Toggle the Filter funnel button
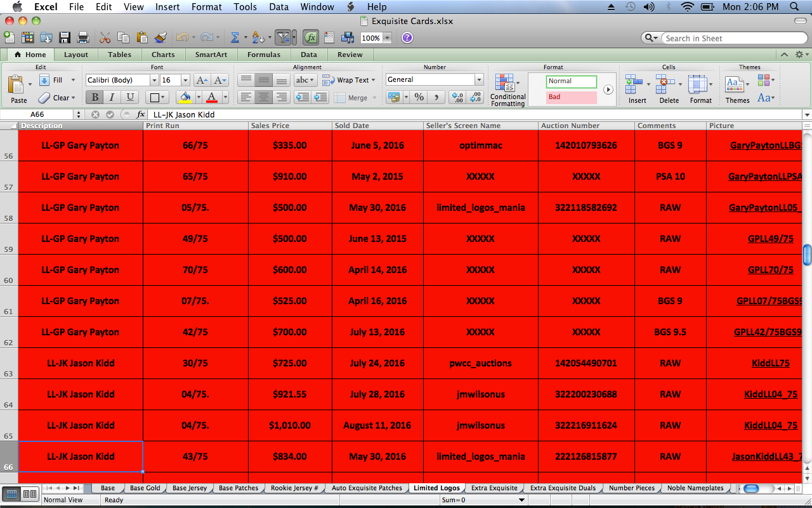 (283, 38)
